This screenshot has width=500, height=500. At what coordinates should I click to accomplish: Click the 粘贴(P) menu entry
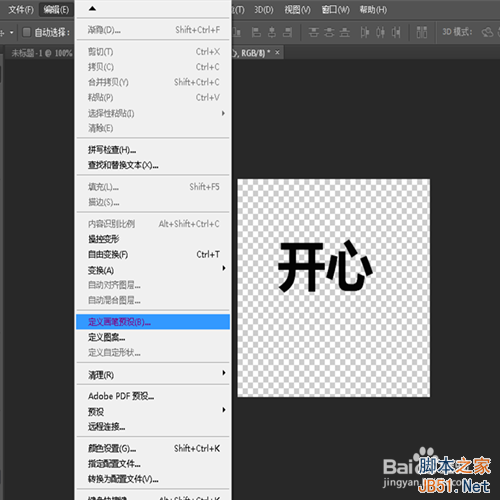click(x=153, y=97)
